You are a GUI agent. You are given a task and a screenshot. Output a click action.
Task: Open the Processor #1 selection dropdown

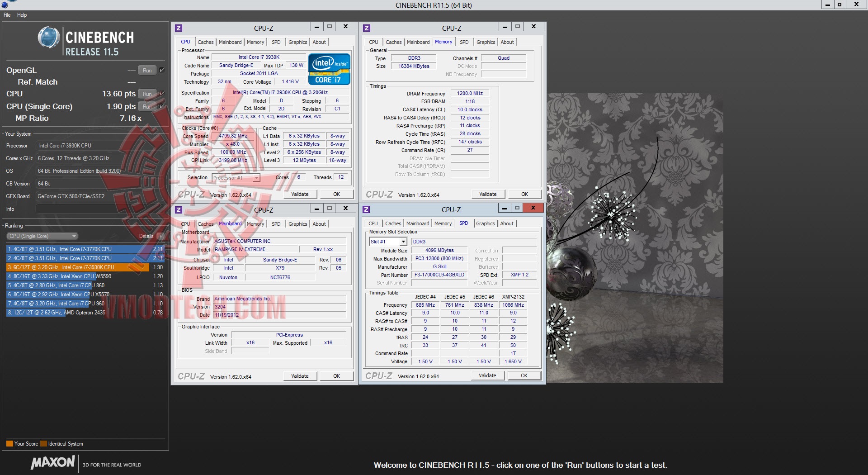coord(236,178)
